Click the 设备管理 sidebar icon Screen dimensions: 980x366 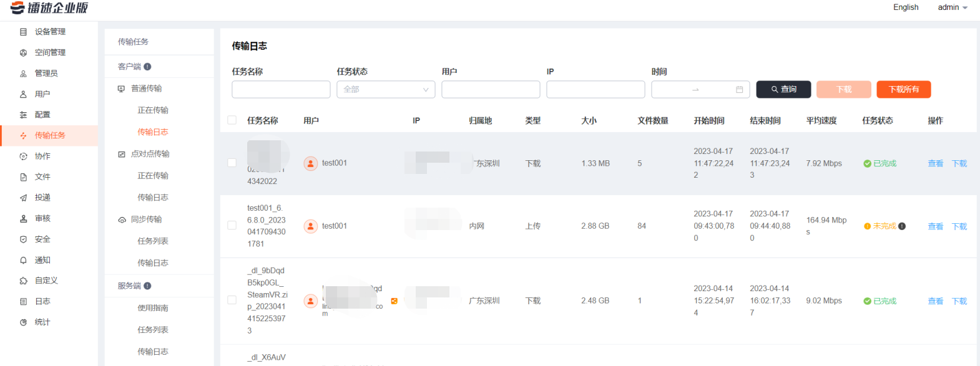point(23,32)
